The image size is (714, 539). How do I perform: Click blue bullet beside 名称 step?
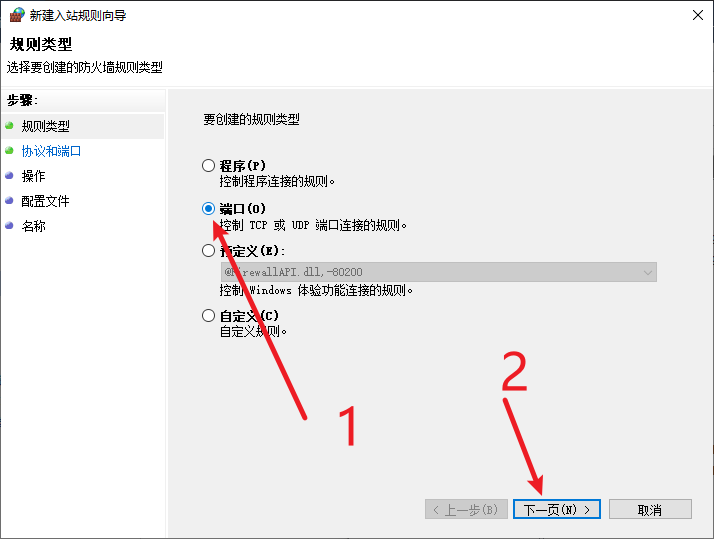(x=9, y=225)
